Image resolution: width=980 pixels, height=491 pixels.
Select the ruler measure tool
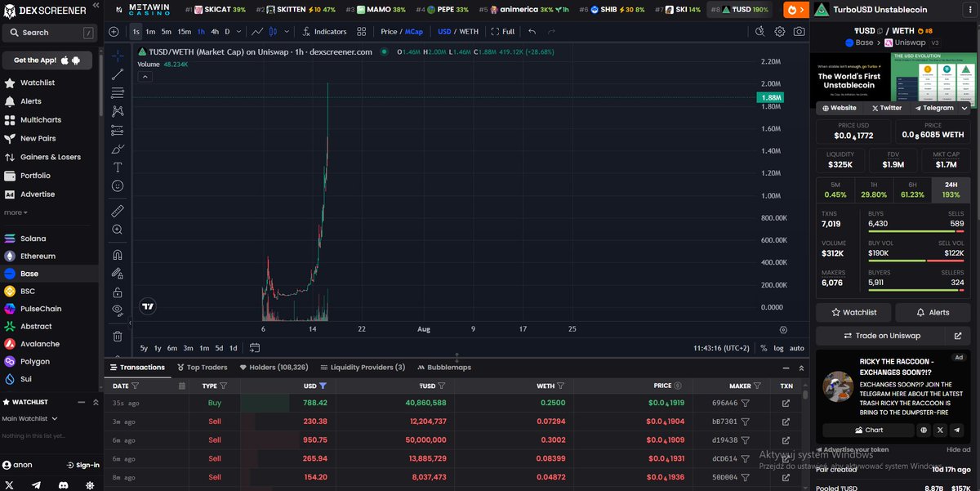click(118, 211)
